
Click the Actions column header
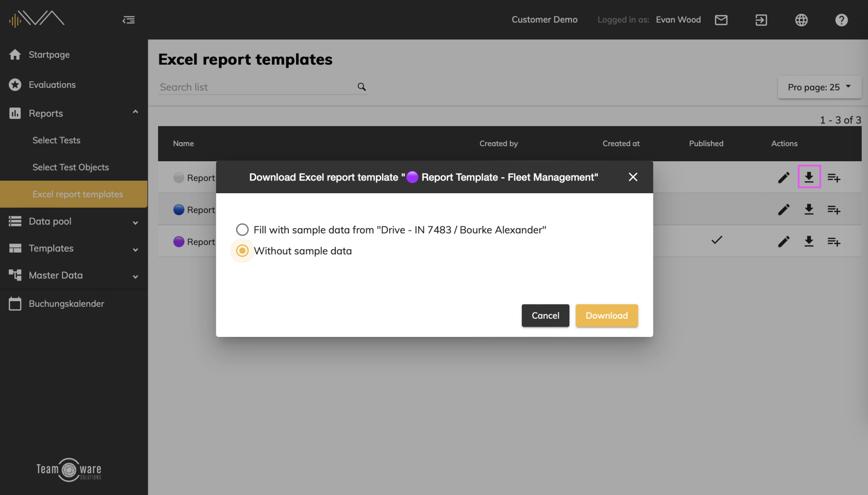pos(784,143)
